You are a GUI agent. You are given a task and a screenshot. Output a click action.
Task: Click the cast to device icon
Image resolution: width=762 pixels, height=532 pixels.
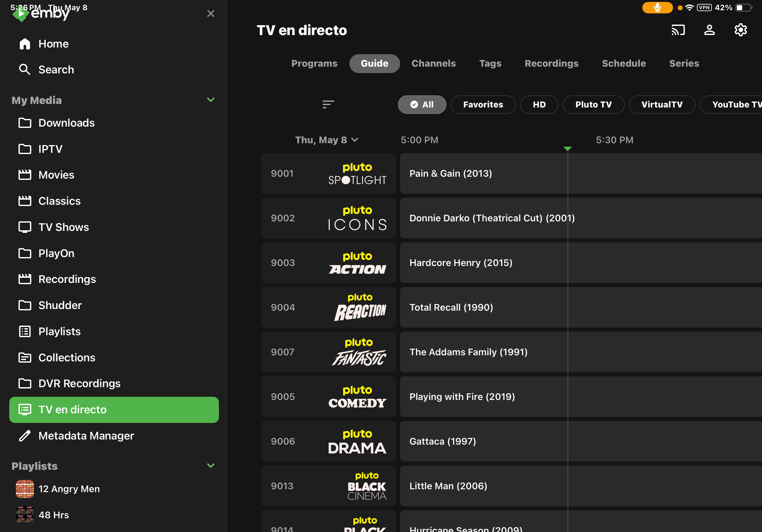point(678,30)
